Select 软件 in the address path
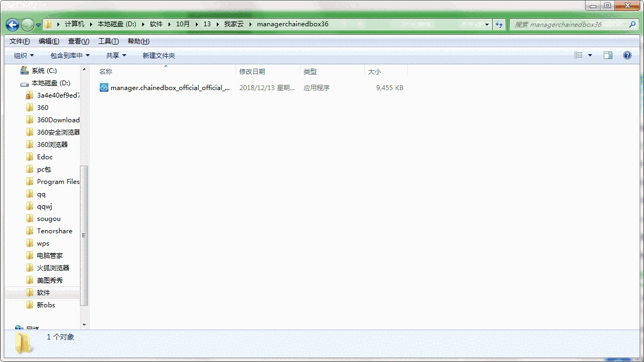Image resolution: width=644 pixels, height=362 pixels. click(156, 24)
